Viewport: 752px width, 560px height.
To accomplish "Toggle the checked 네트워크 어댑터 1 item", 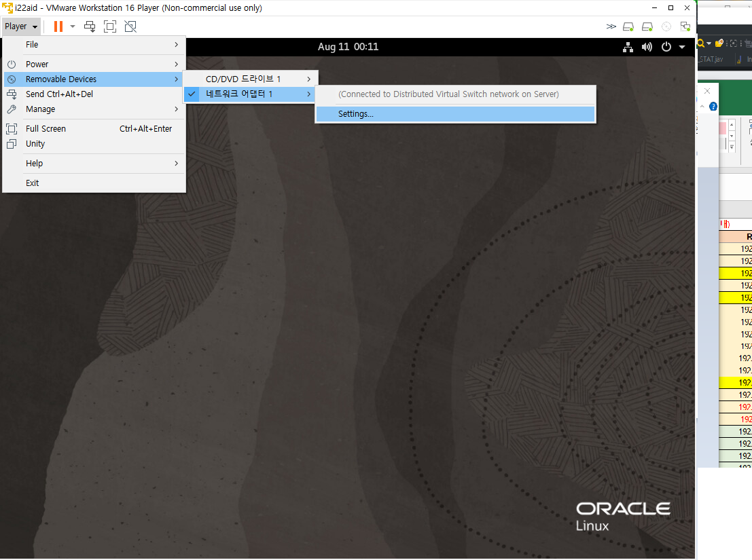I will coord(251,94).
